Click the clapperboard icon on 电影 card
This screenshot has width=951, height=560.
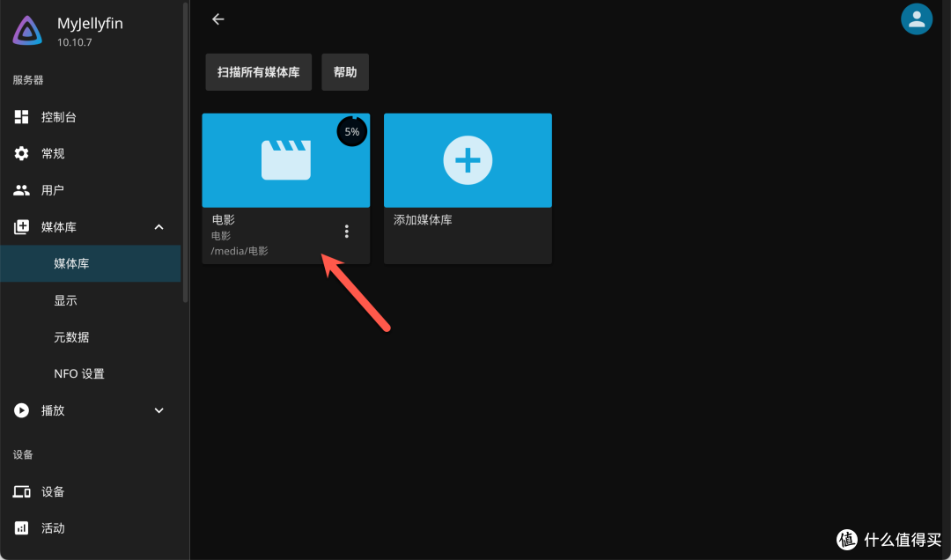click(285, 160)
